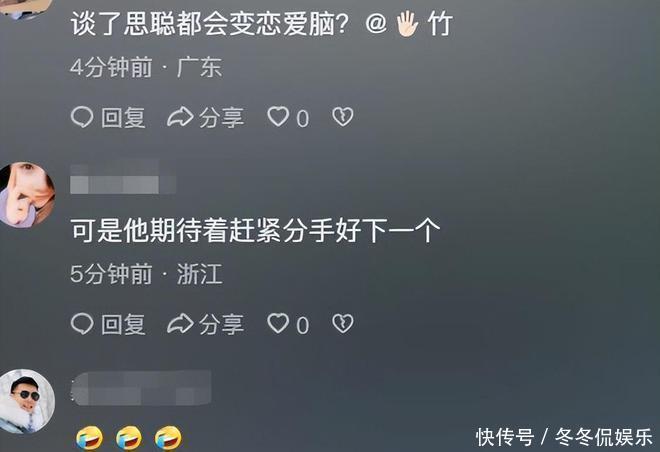This screenshot has height=452, width=660.
Task: Open avatar of the Zhejiang commenter
Action: [27, 195]
